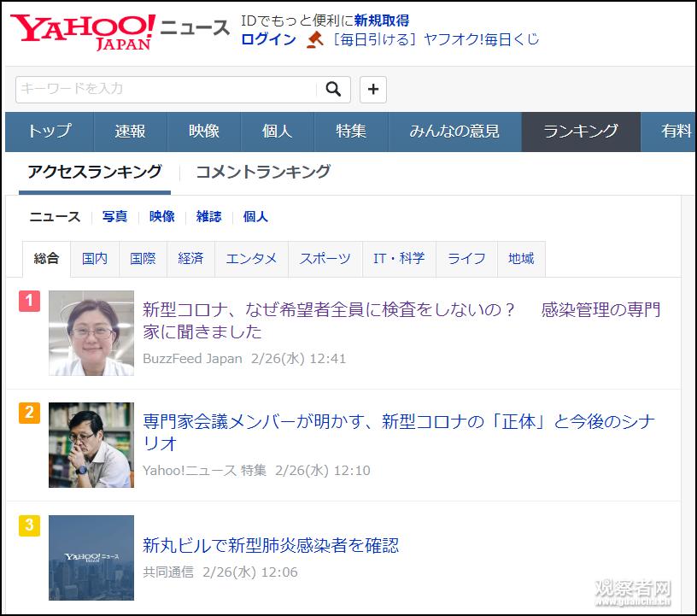Click the ヤフオク! hammer icon
This screenshot has height=616, width=697.
tap(316, 39)
